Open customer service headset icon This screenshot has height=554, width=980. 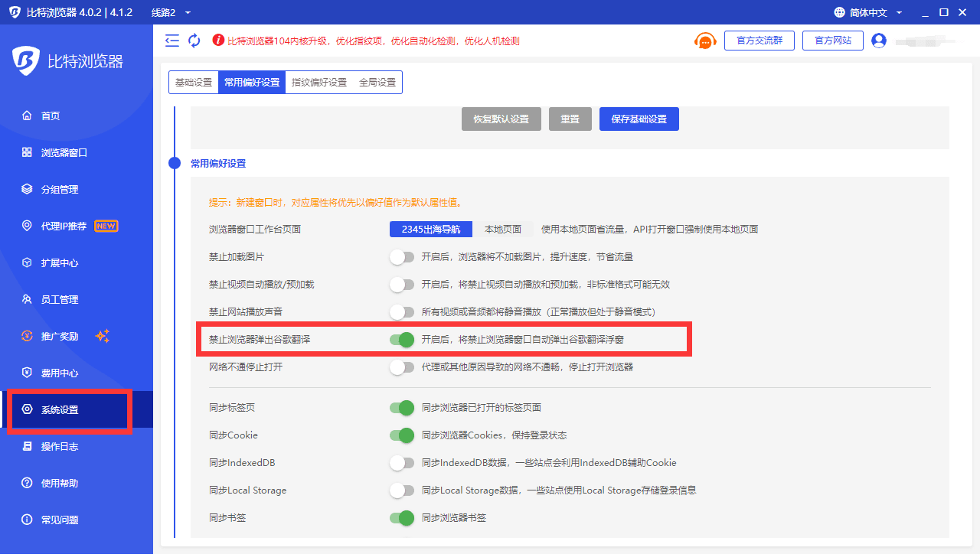pyautogui.click(x=705, y=41)
